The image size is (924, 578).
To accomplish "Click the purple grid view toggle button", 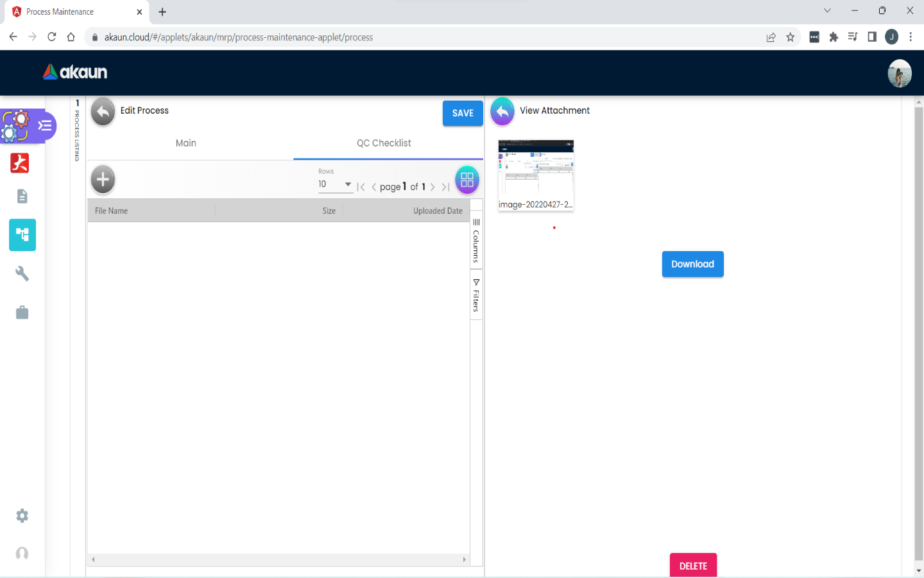I will [x=467, y=180].
